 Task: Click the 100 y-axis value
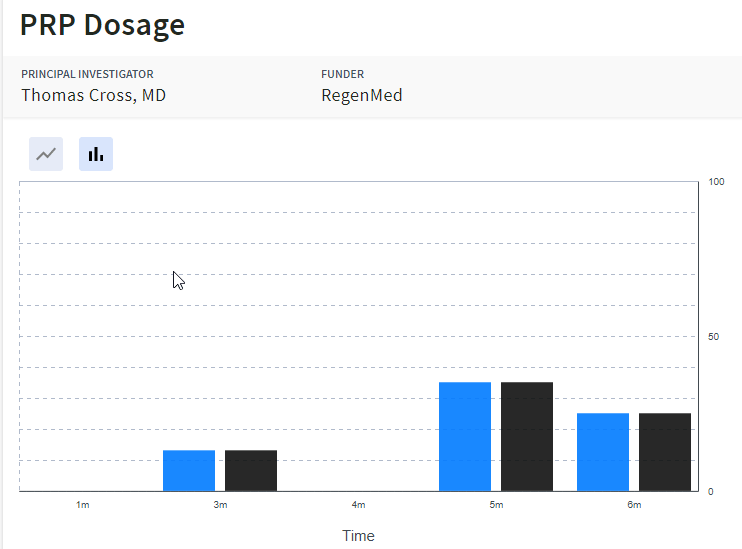[716, 182]
